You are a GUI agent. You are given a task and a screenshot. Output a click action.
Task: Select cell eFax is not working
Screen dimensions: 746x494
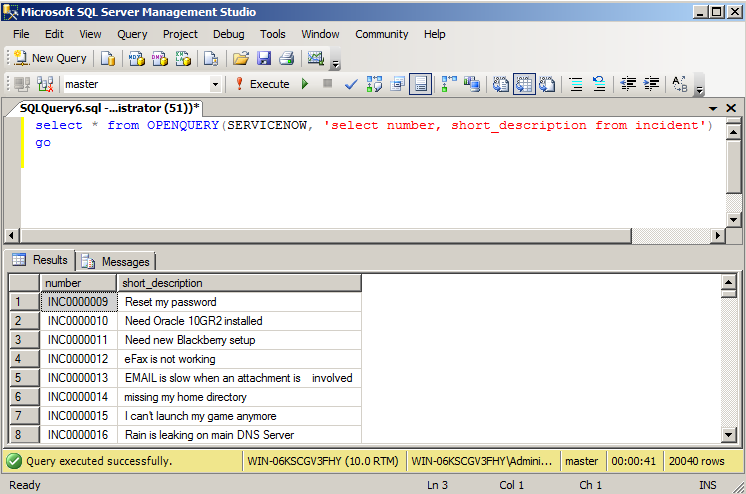239,359
